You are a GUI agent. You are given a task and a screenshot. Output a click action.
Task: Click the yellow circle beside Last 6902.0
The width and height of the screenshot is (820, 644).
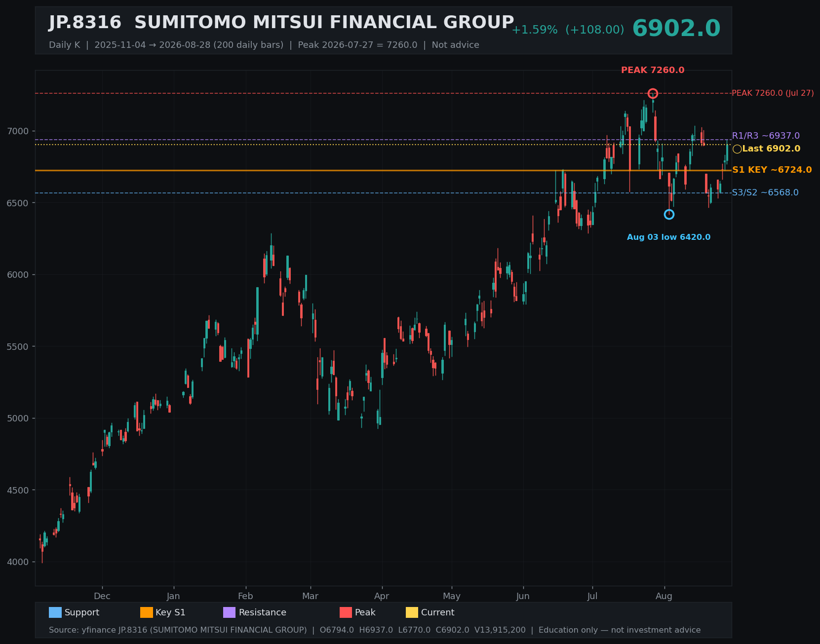[x=737, y=149]
